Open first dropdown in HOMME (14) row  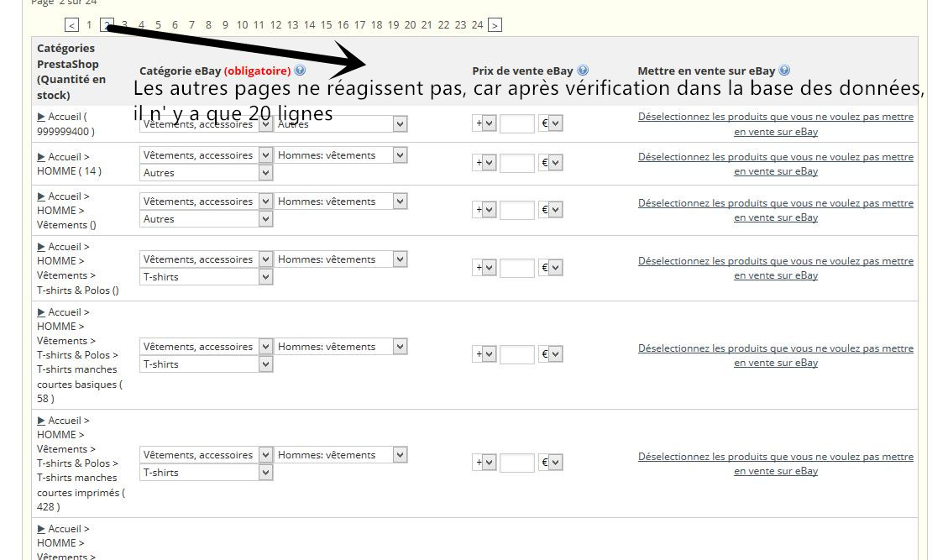[x=207, y=155]
